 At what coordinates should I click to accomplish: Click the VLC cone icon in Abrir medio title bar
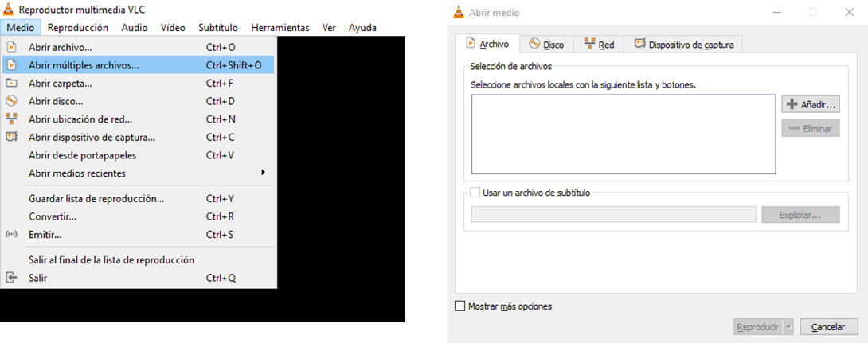(458, 12)
